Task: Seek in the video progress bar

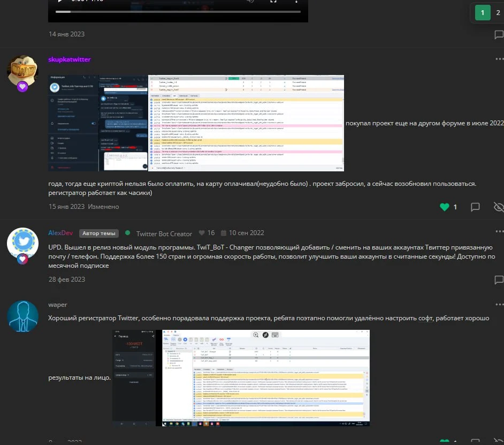Action: [178, 12]
